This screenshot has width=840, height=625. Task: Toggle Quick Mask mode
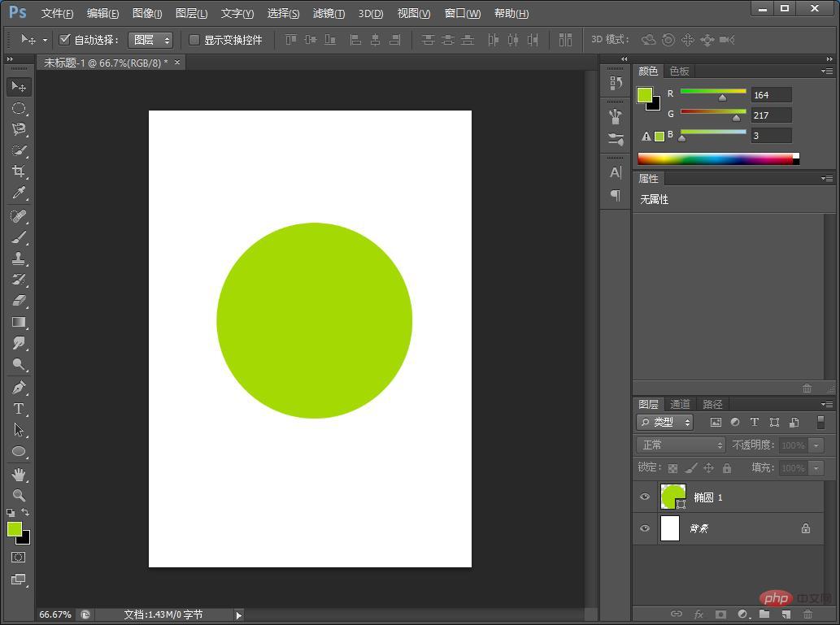coord(18,557)
